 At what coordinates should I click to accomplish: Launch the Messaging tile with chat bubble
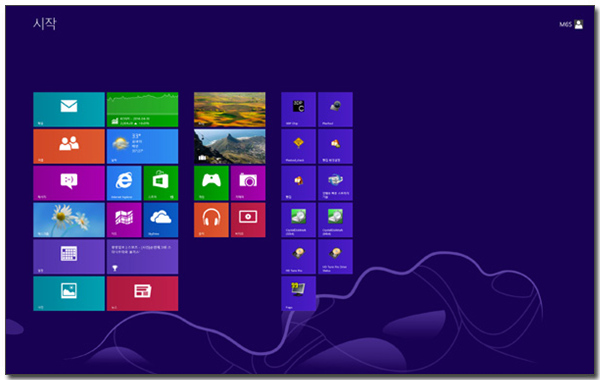[x=69, y=183]
